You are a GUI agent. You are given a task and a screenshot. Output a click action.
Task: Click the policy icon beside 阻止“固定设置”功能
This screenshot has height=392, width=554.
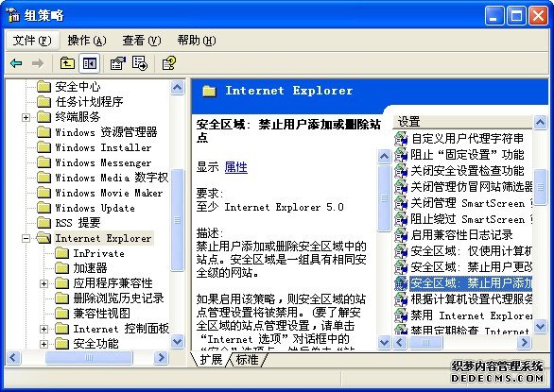pyautogui.click(x=401, y=154)
